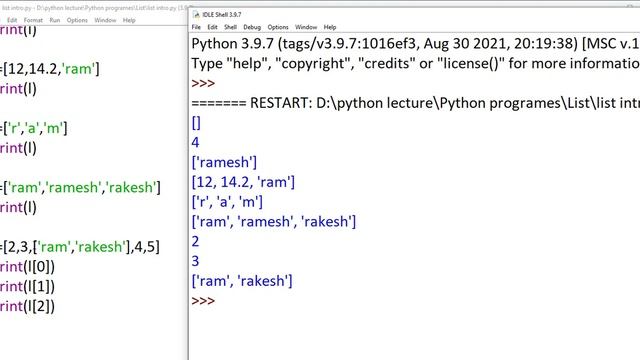The image size is (640, 360).
Task: Open the Help menu in the editor window
Action: 129,20
